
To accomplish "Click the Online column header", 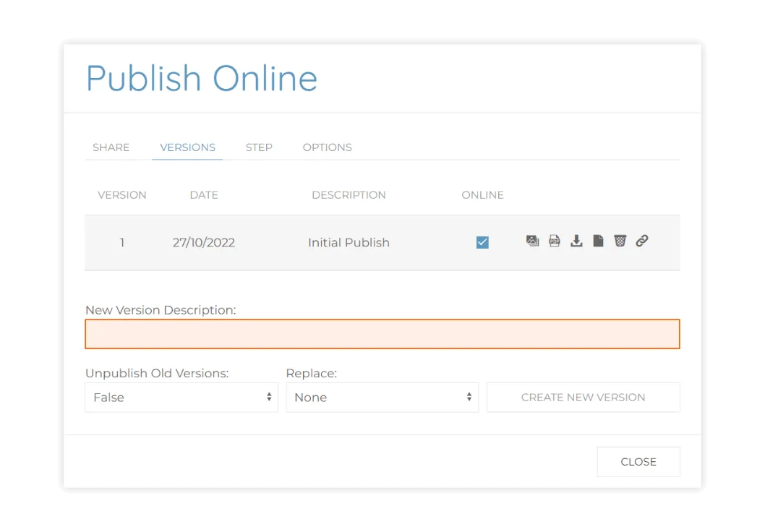I will [482, 195].
